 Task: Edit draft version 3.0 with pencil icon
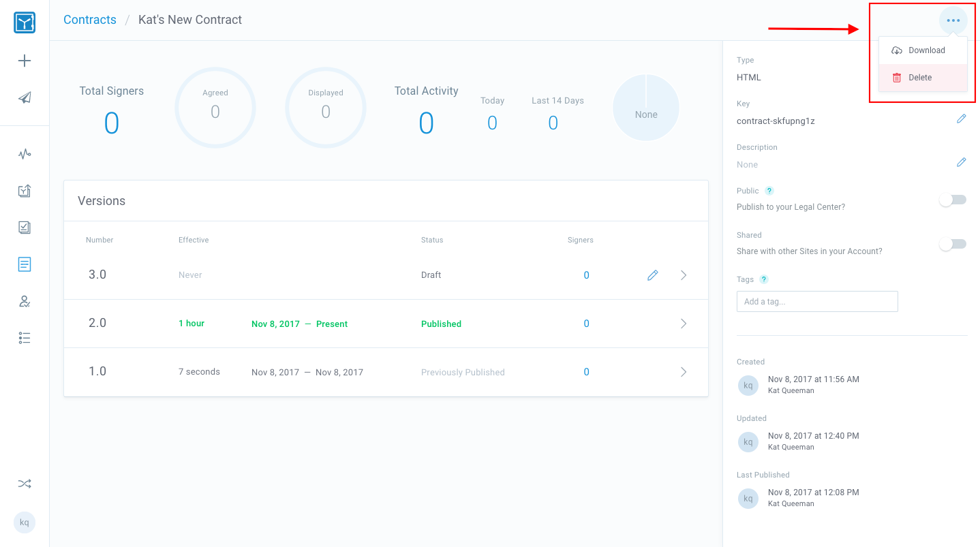[x=652, y=275]
